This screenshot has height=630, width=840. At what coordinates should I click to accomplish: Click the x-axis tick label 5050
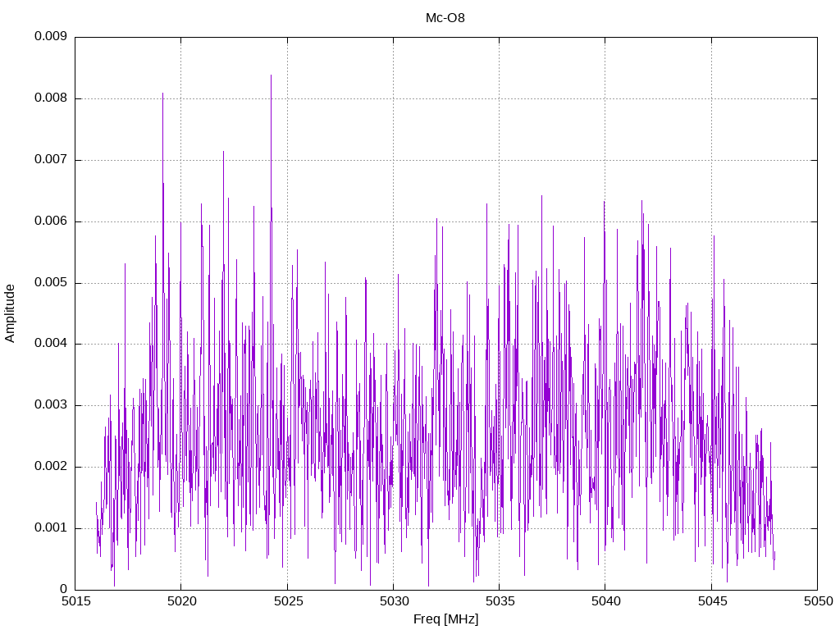(818, 601)
